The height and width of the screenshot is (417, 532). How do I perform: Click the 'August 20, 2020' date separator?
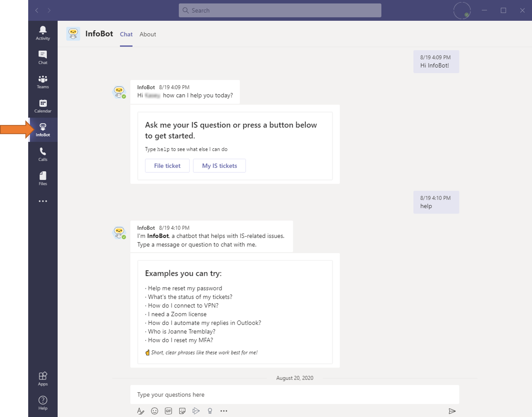pyautogui.click(x=295, y=378)
